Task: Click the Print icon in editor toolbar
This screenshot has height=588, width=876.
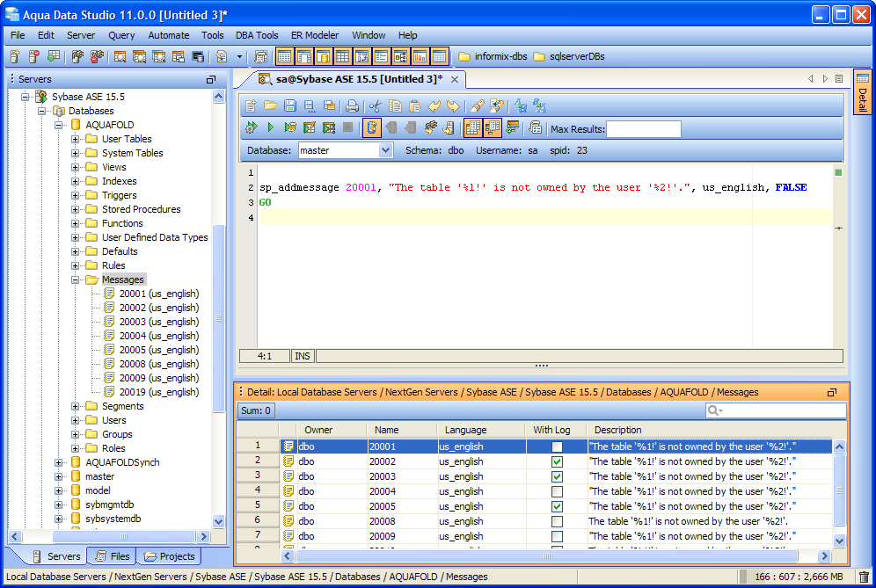Action: (352, 105)
